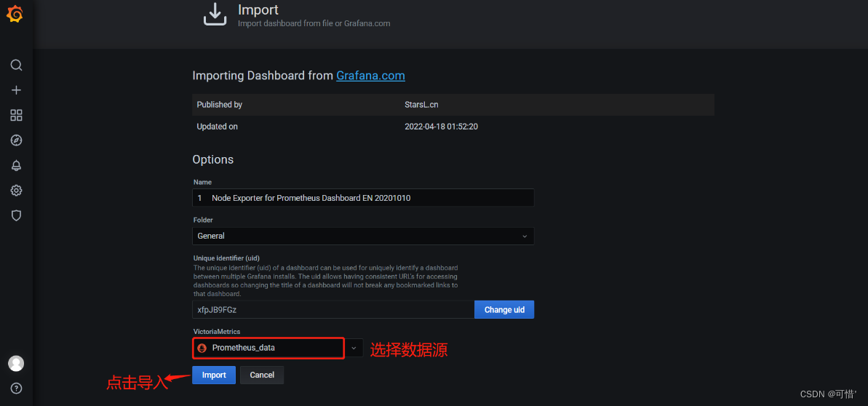
Task: Click the Options section heading
Action: click(213, 159)
